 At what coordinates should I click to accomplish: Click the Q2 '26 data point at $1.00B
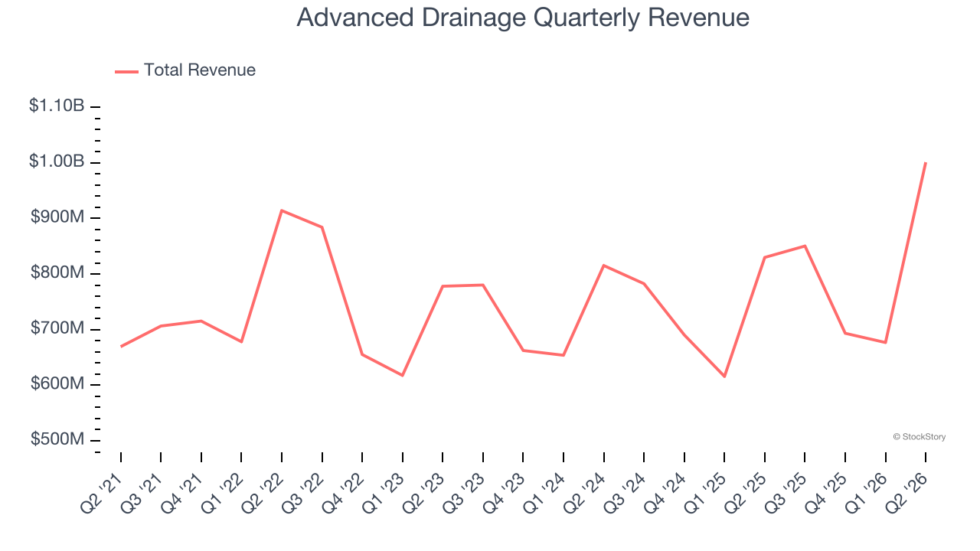click(x=926, y=162)
